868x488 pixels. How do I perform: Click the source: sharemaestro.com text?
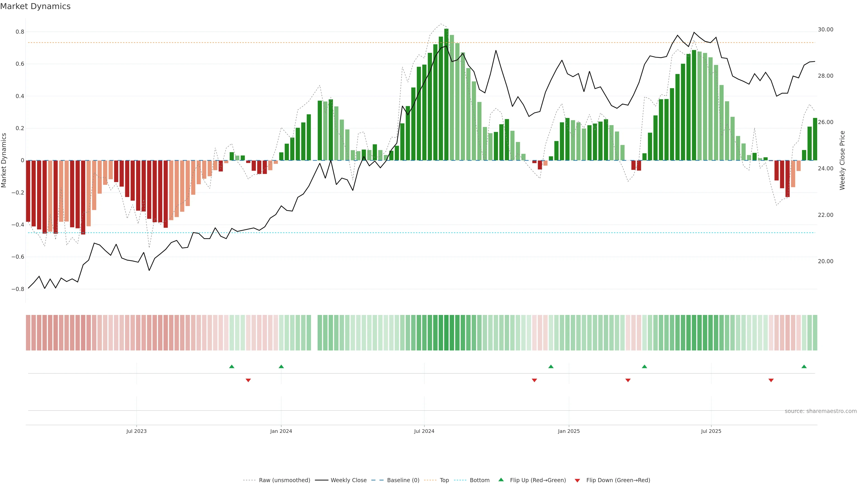tap(821, 411)
